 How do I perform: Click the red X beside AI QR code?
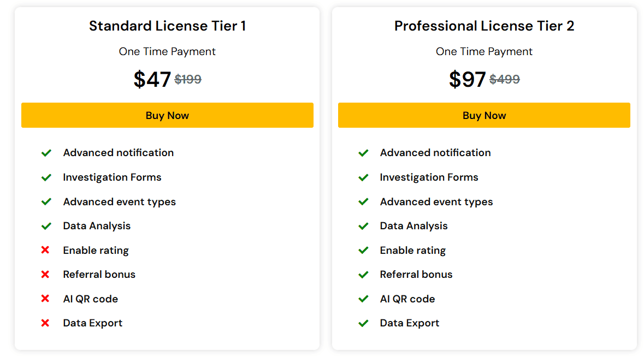pos(46,299)
